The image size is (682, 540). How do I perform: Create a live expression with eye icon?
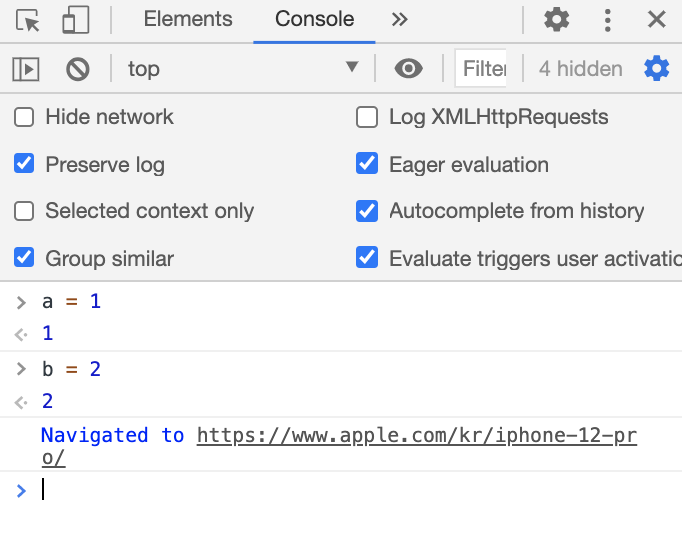408,69
